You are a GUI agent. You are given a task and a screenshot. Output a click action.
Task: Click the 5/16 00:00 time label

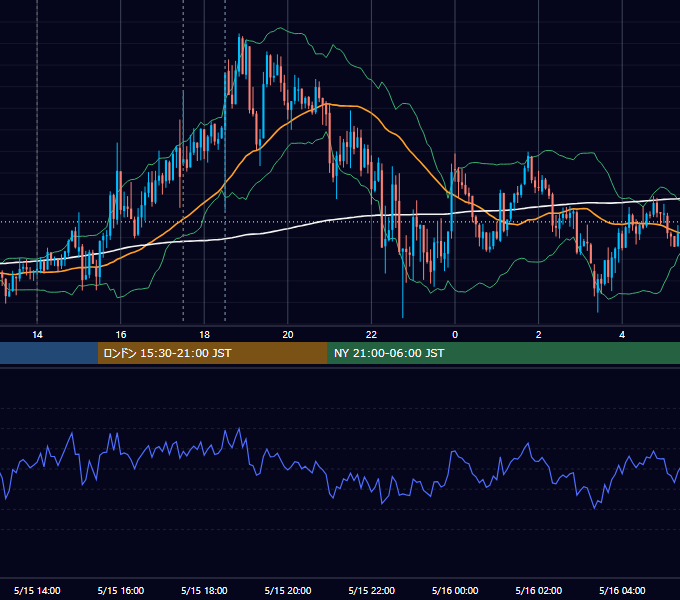point(455,590)
